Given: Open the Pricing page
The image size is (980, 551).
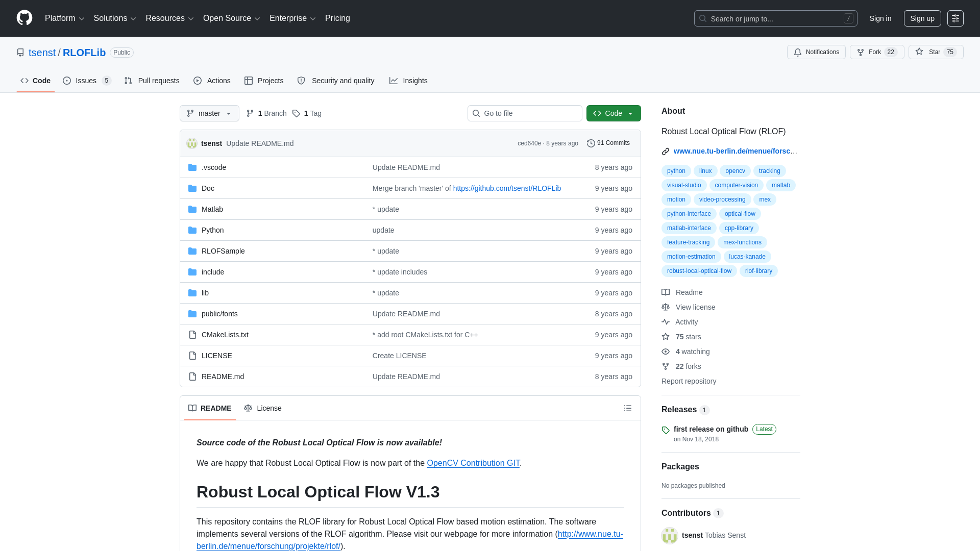Looking at the screenshot, I should (x=337, y=18).
